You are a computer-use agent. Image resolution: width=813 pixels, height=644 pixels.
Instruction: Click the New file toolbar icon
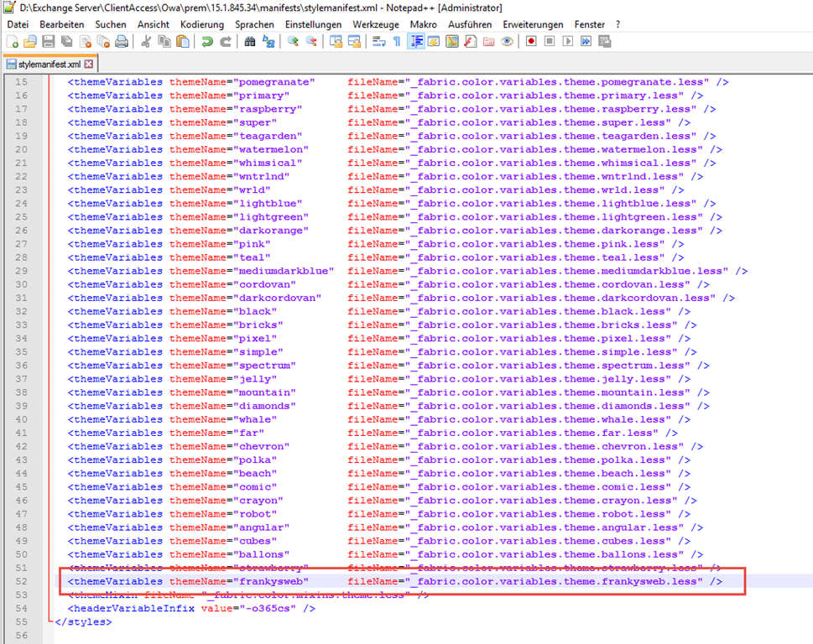(x=12, y=41)
